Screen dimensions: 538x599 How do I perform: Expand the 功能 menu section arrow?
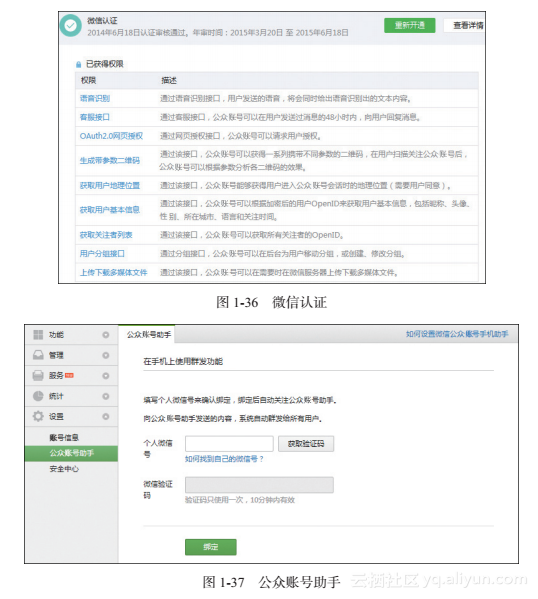point(106,335)
